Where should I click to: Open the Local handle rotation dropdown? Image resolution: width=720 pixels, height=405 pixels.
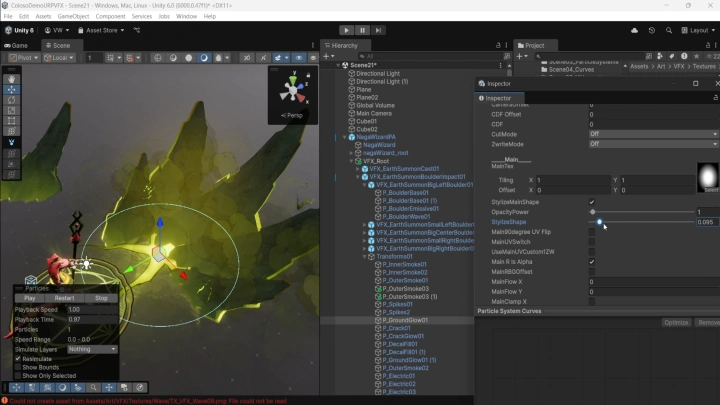(x=60, y=58)
